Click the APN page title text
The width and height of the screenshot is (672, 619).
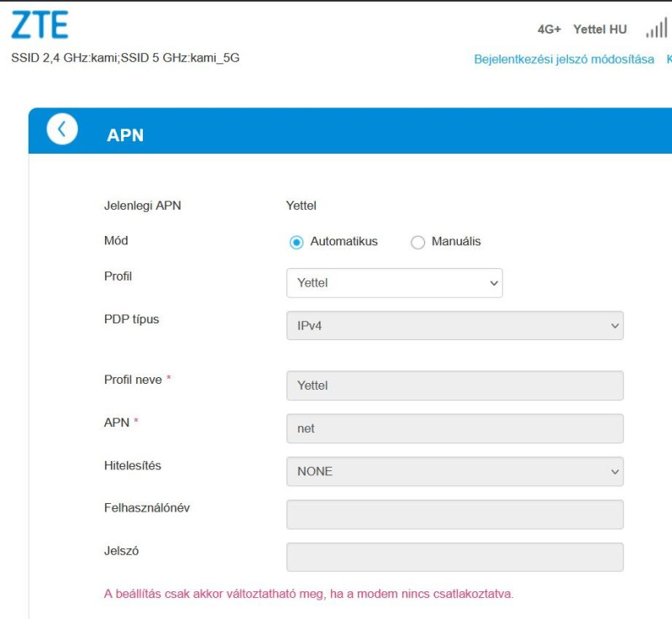coord(125,135)
